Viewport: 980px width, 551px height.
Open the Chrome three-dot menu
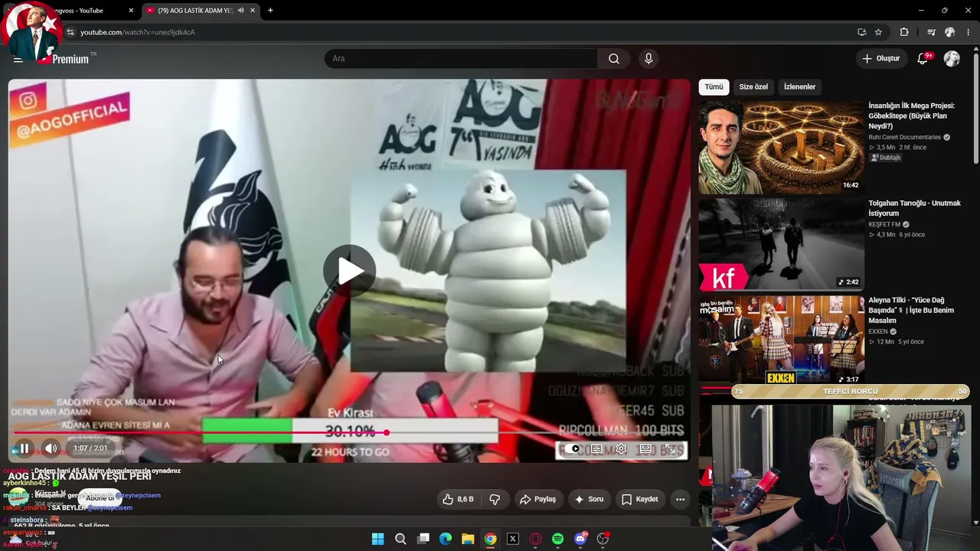(x=969, y=32)
